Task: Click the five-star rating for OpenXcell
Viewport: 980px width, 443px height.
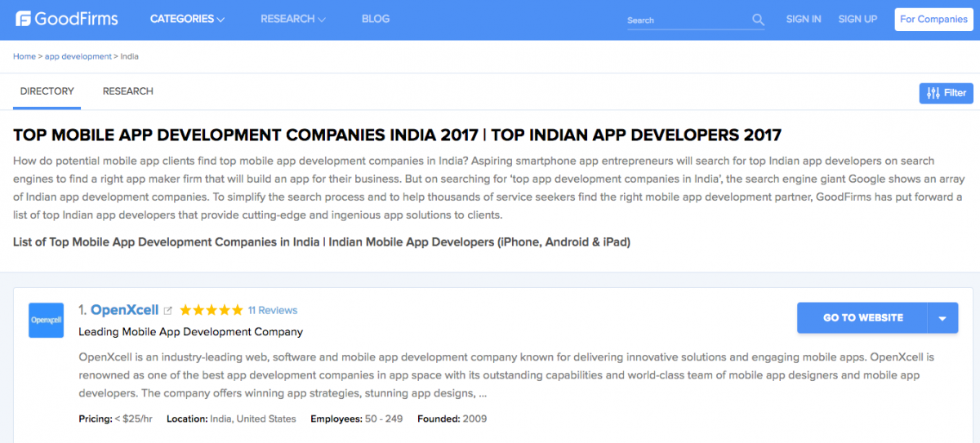Action: [211, 311]
